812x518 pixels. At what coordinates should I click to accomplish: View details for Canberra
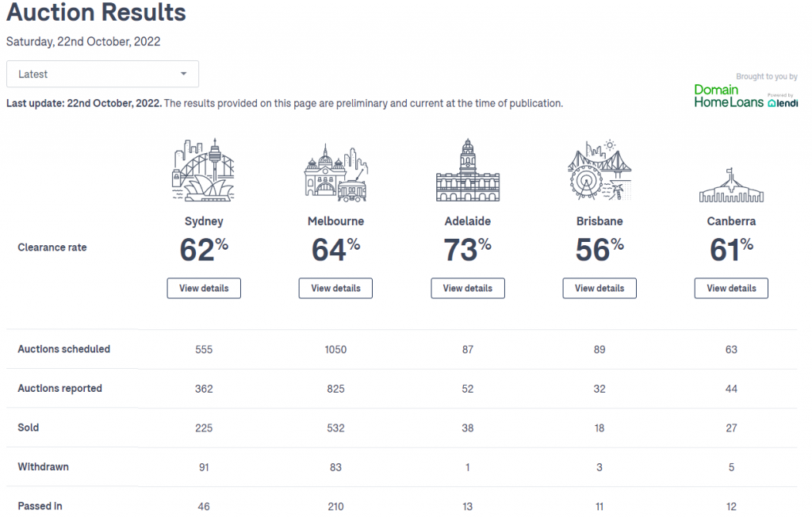731,288
